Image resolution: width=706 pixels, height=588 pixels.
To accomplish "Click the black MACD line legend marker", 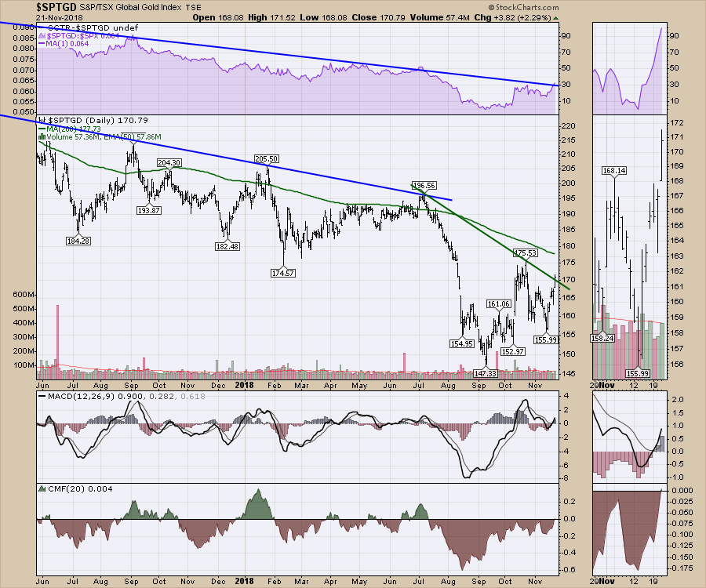I will (42, 397).
